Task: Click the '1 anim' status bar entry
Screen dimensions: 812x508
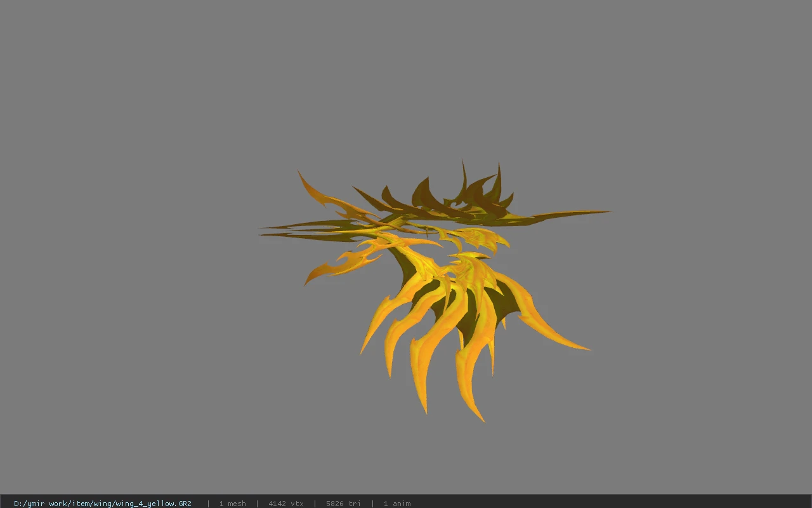Action: point(397,503)
